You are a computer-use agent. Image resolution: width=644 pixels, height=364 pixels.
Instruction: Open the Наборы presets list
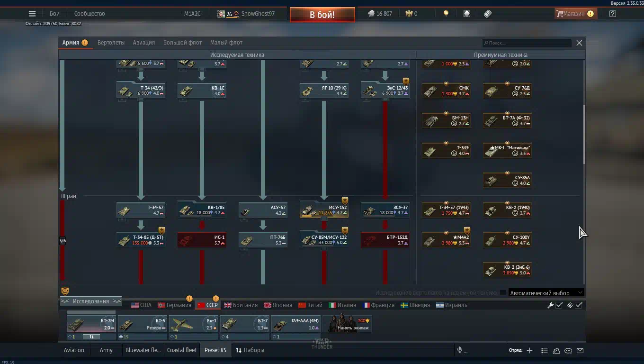(x=250, y=350)
